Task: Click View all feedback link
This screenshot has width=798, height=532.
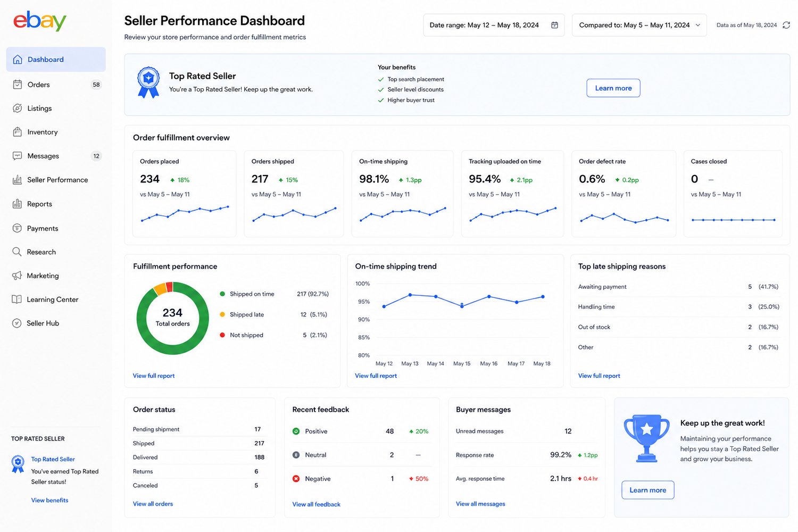Action: coord(316,504)
